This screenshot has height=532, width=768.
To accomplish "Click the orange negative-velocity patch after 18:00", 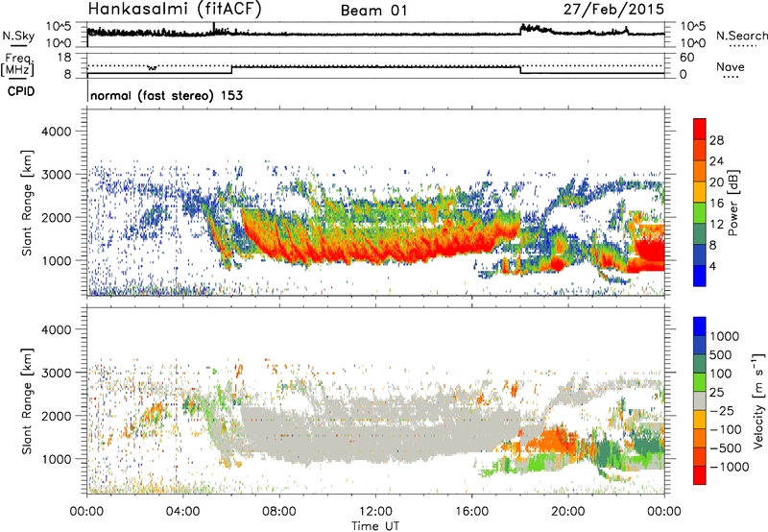I will point(554,440).
